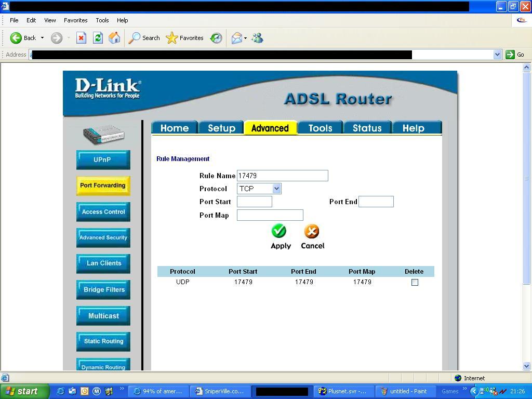Click the Rule Name input field
Screen dimensions: 532x399
[282, 176]
